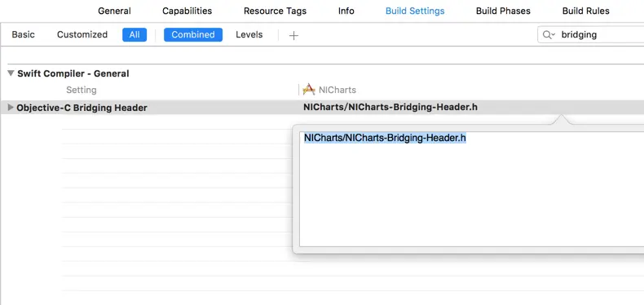Click the plus add setting button
Image resolution: width=644 pixels, height=305 pixels.
[x=293, y=35]
